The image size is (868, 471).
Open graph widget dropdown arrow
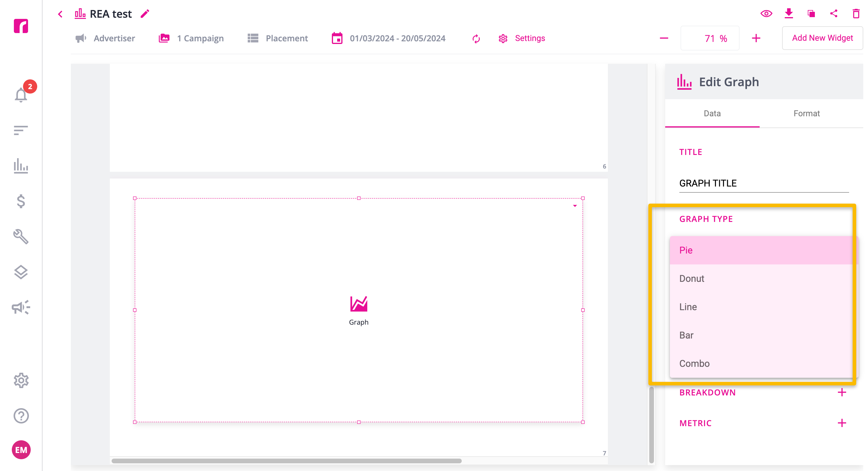point(575,206)
